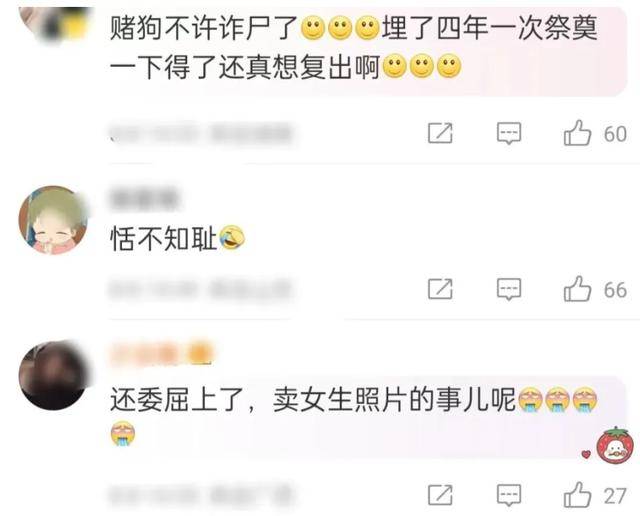Viewport: 640px width, 516px height.
Task: Open the anime girl avatar profile
Action: (x=53, y=220)
